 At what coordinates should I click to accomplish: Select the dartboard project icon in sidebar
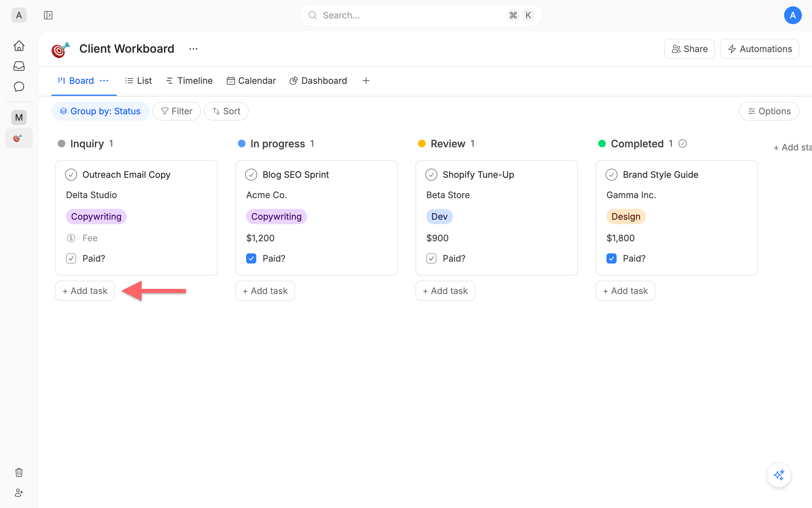(19, 138)
